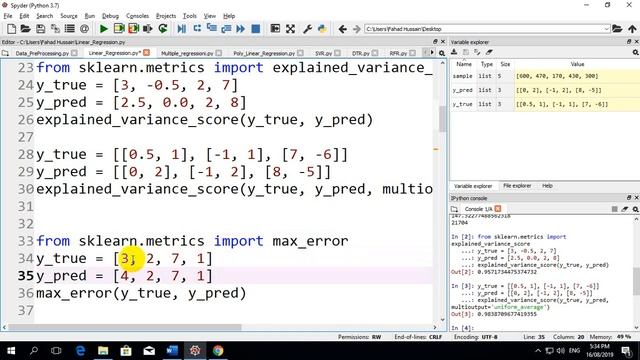This screenshot has width=640, height=360.
Task: Toggle the fullscreen mode icon
Action: (x=290, y=29)
